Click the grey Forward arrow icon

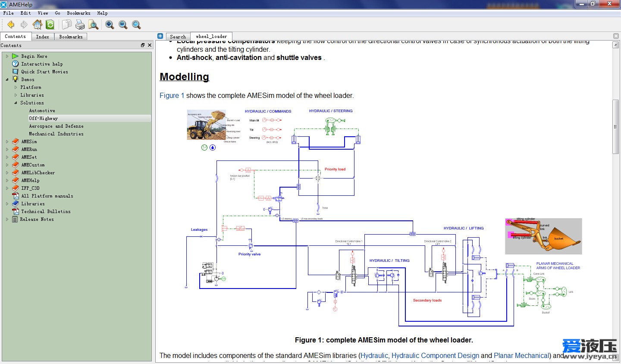point(24,25)
